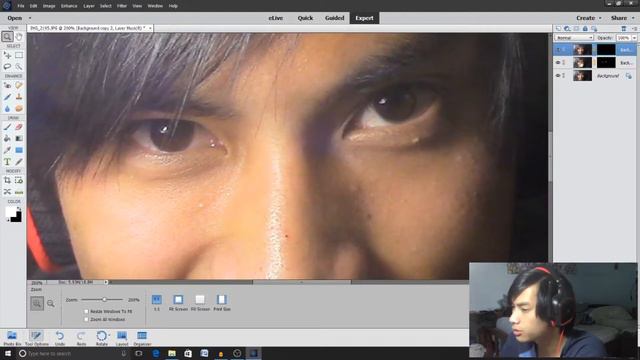This screenshot has height=360, width=640.
Task: Enable Resize Windows To Fit checkbox
Action: point(86,311)
